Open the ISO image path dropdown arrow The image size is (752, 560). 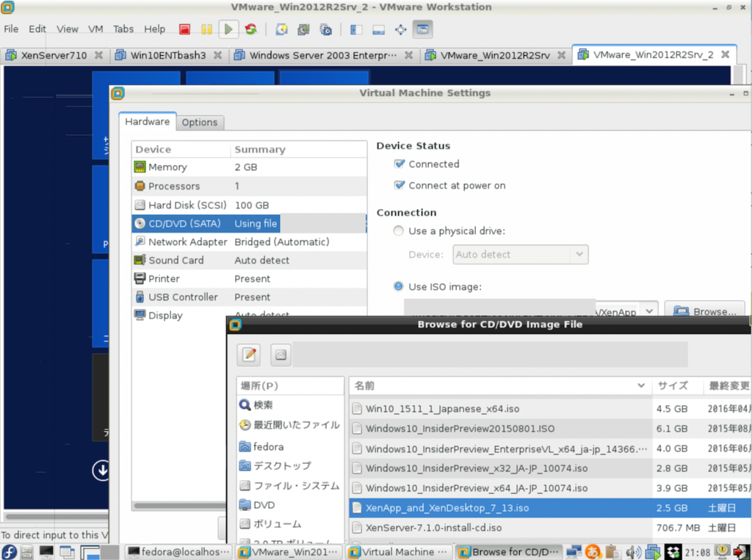point(649,311)
